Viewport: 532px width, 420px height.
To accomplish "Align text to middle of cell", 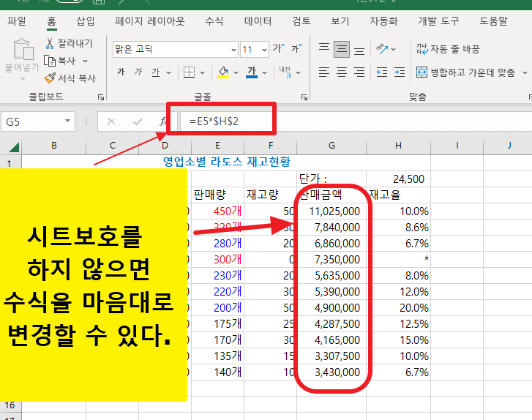I will click(x=342, y=50).
